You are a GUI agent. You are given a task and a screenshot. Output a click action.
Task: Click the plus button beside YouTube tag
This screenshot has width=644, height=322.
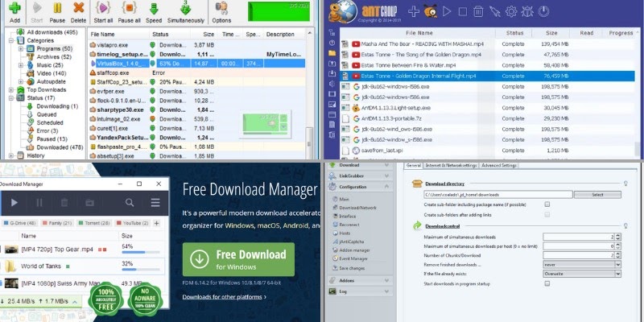click(x=156, y=223)
